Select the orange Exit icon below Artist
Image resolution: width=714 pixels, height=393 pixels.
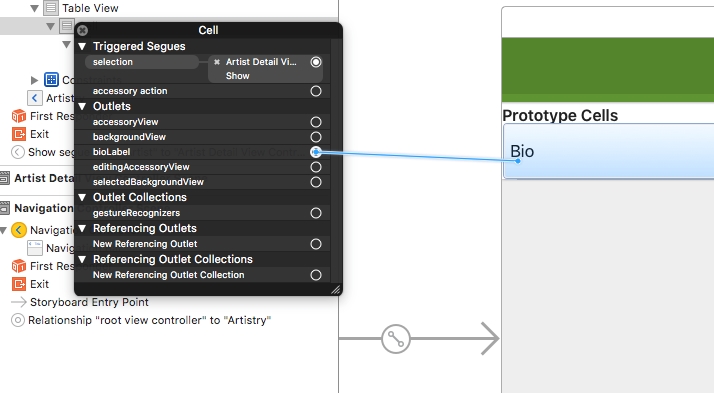19,134
